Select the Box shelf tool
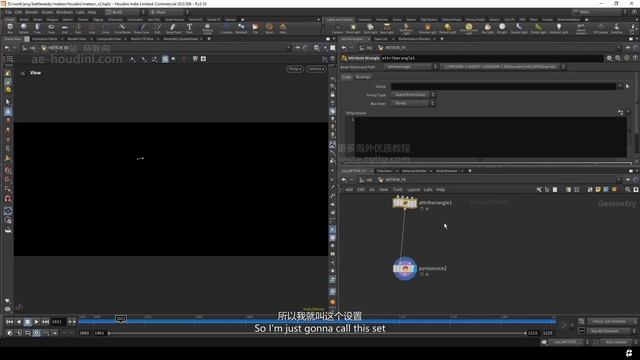 (x=10, y=28)
